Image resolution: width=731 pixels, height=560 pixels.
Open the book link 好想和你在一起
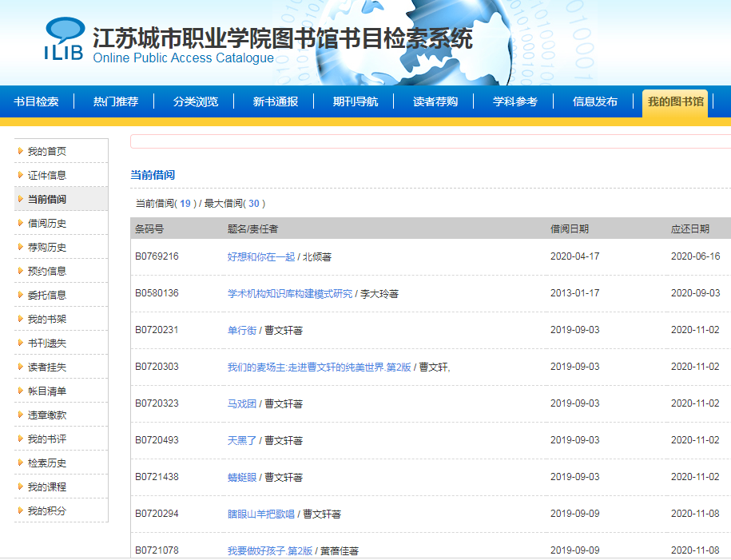click(x=260, y=256)
